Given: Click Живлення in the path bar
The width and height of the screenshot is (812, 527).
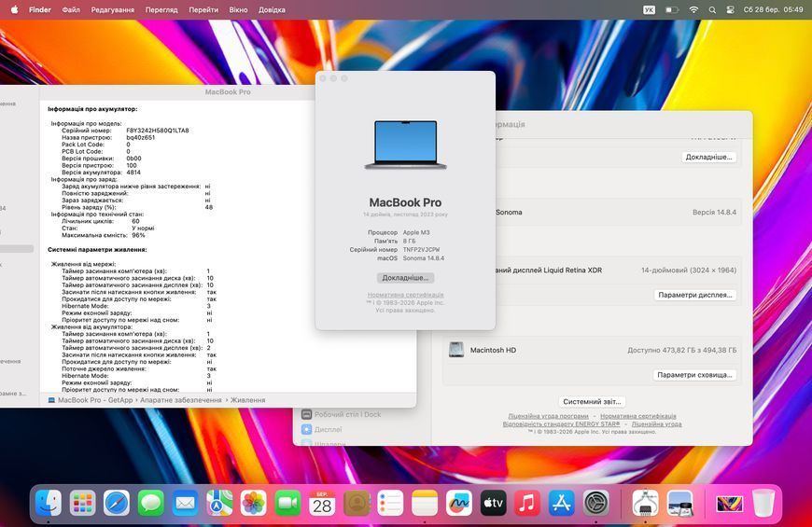Looking at the screenshot, I should 247,400.
